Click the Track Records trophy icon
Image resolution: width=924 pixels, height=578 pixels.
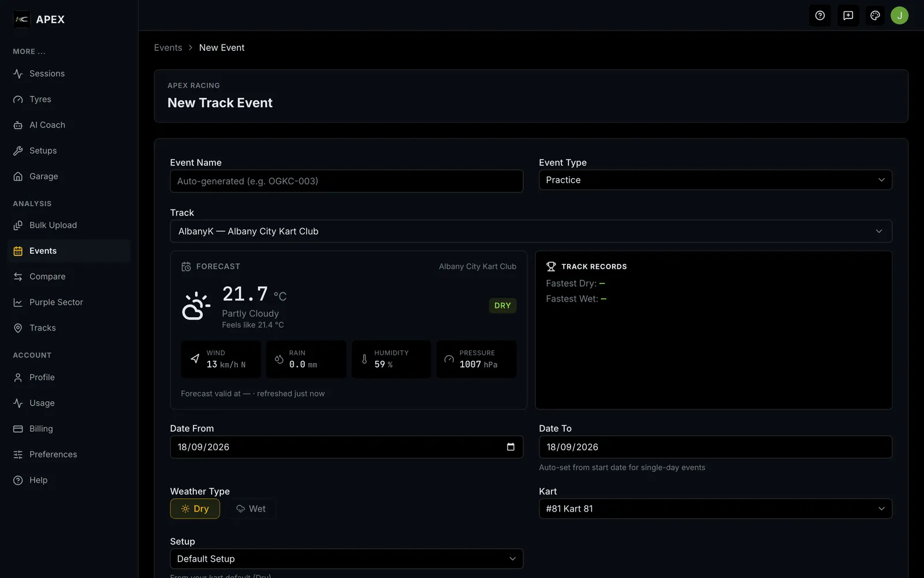pyautogui.click(x=551, y=266)
